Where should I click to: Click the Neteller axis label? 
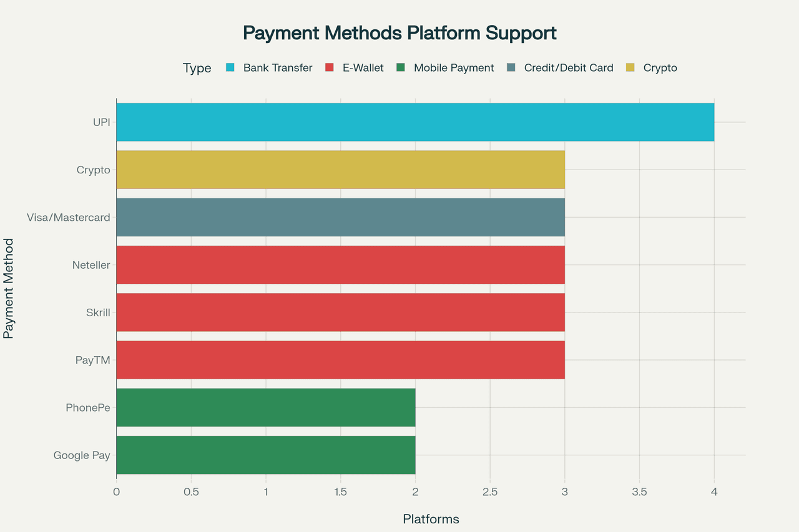[91, 265]
